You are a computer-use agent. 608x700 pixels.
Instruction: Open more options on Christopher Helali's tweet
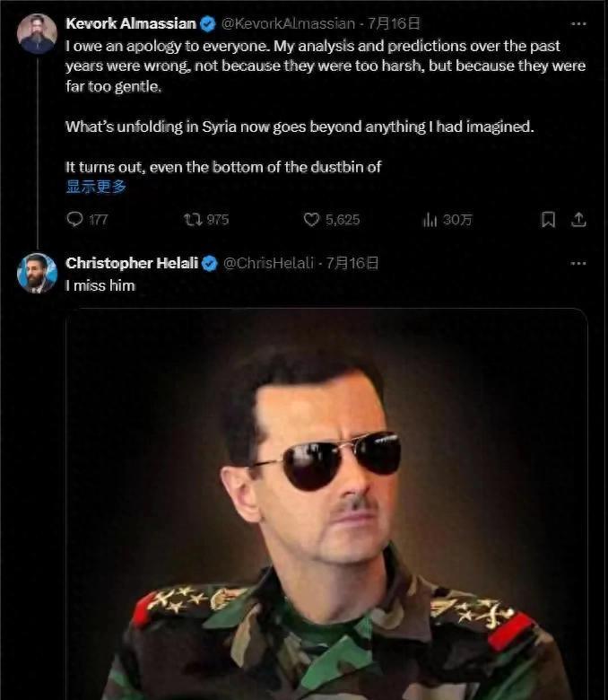click(578, 263)
